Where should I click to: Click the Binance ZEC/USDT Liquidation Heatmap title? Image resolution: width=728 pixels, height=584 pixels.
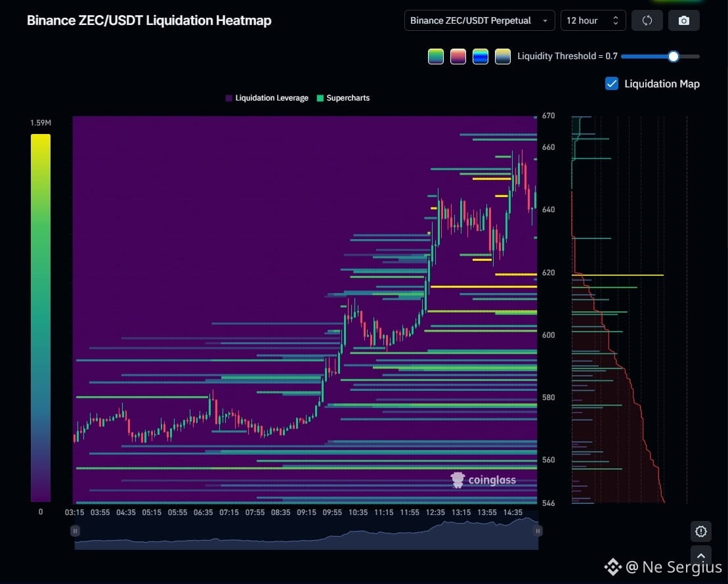click(149, 20)
